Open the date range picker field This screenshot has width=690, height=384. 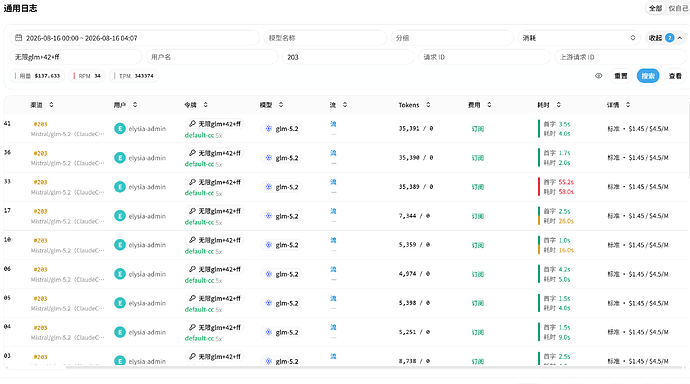pyautogui.click(x=135, y=38)
